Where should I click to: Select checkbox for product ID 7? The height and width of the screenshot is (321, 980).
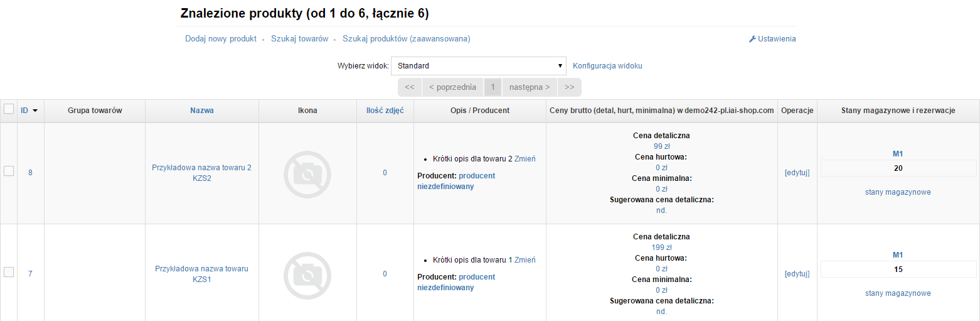(9, 272)
